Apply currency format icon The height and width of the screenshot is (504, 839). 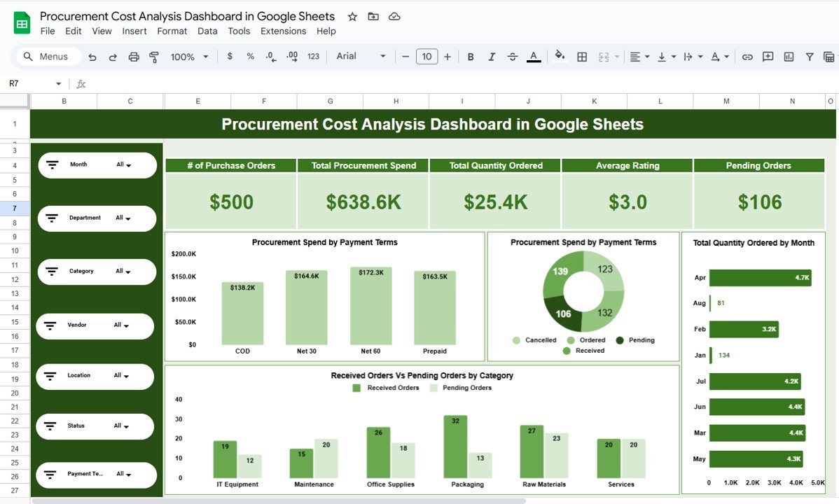tap(230, 57)
